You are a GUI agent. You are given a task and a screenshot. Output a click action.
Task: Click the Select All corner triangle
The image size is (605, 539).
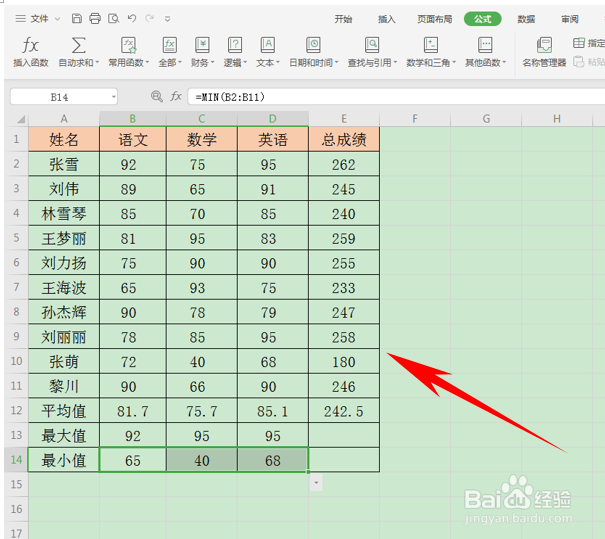21,119
